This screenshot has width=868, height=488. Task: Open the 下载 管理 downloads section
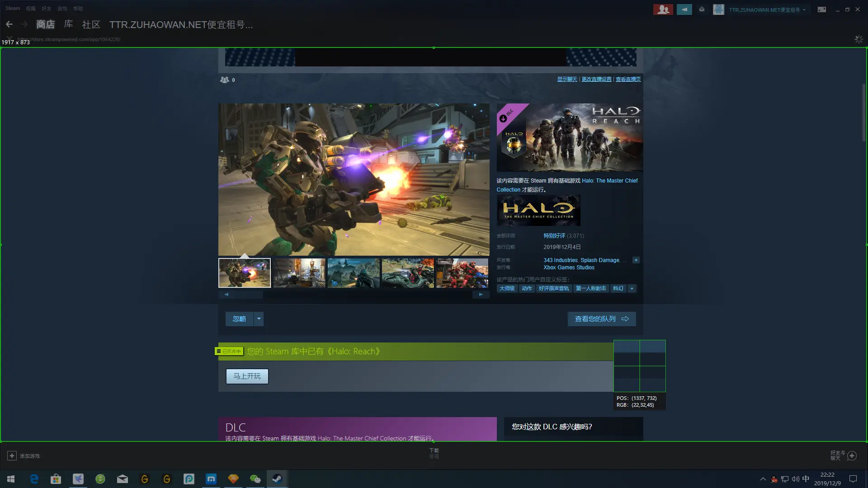pos(434,453)
